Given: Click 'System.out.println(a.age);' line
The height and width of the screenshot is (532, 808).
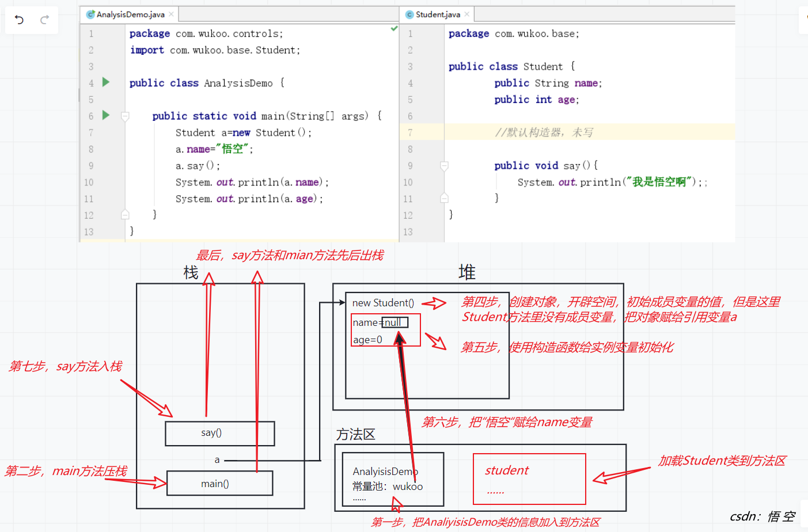Looking at the screenshot, I should 249,199.
